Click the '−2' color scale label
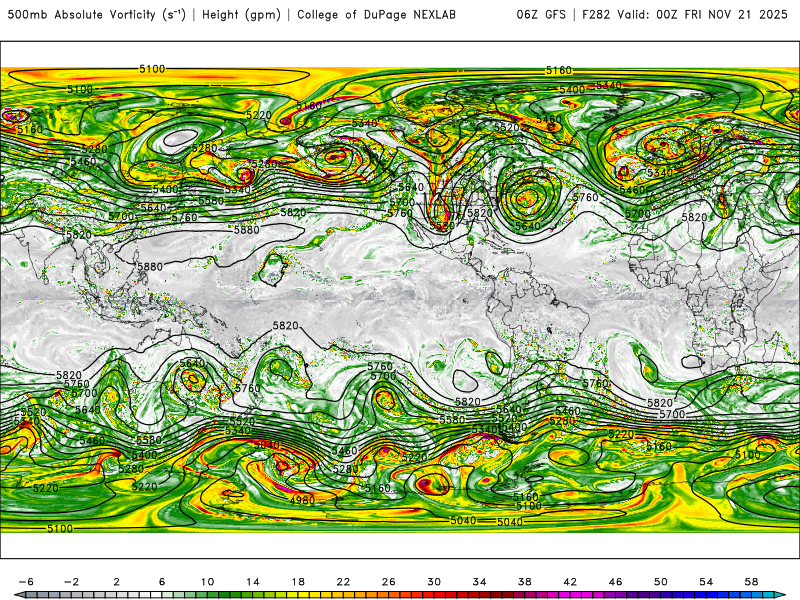800x600 pixels. 71,582
